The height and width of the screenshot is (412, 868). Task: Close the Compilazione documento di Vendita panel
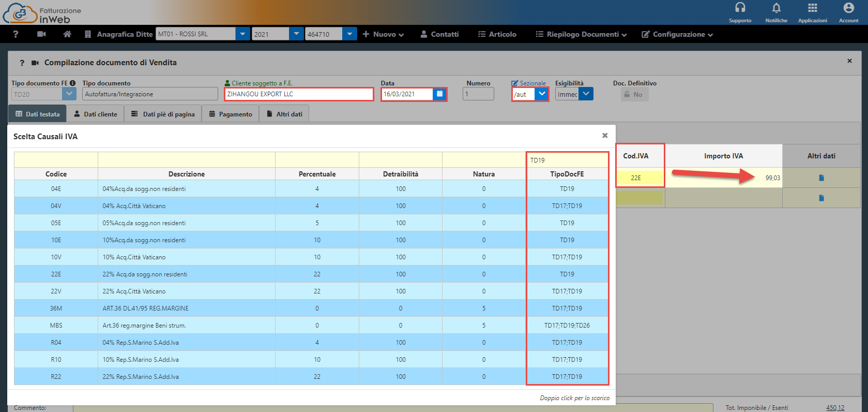point(849,61)
